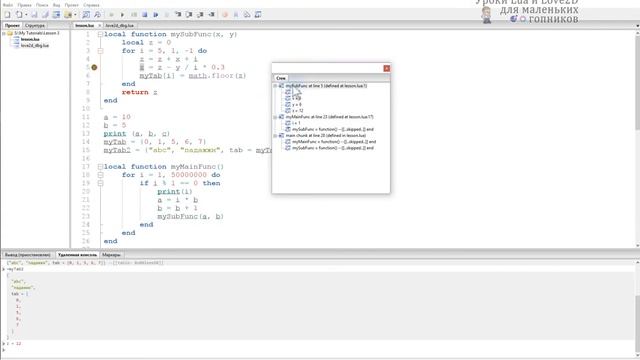Open the Watch window toolbar icon
This screenshot has height=360, width=640.
[258, 15]
